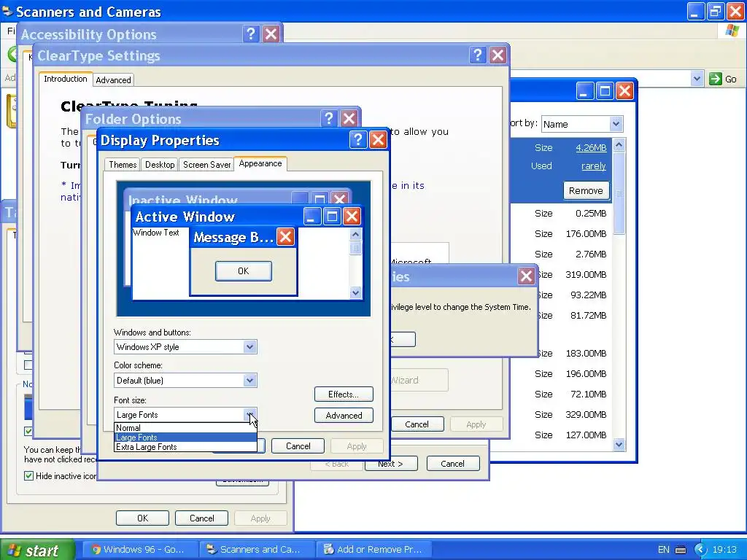747x560 pixels.
Task: Click the rarely used link
Action: point(594,166)
